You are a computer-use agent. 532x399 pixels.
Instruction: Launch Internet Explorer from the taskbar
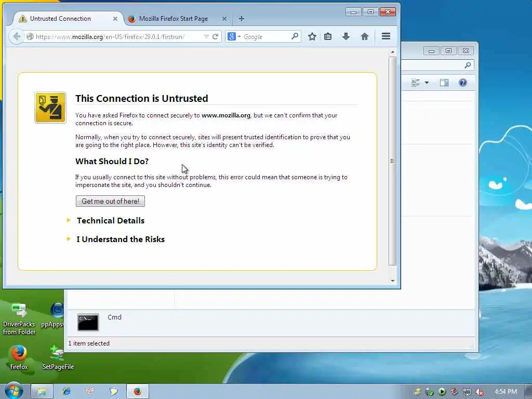(66, 392)
